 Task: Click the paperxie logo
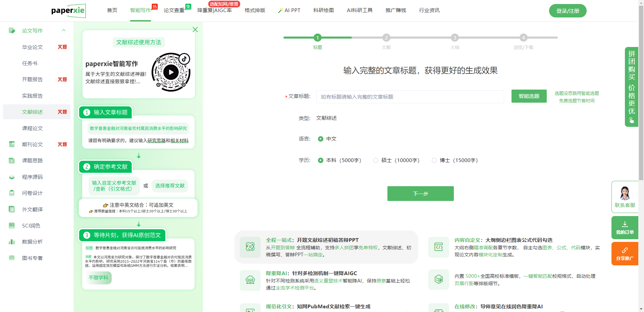pyautogui.click(x=68, y=11)
